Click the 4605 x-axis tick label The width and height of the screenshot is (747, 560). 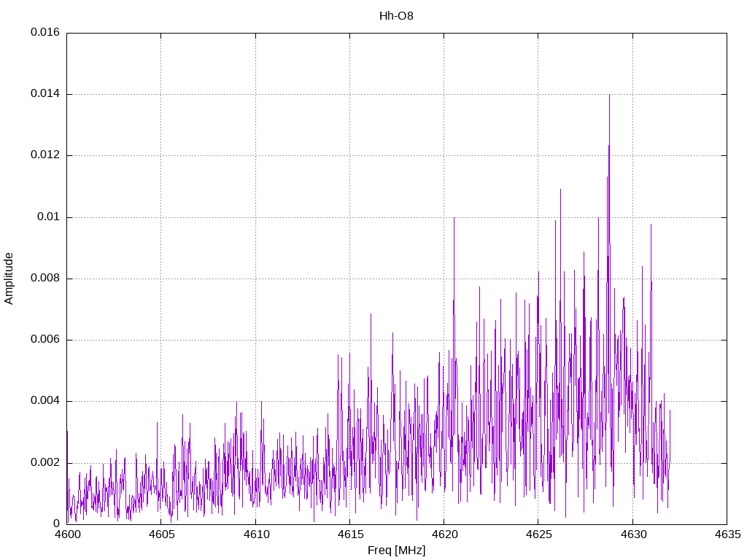(161, 534)
